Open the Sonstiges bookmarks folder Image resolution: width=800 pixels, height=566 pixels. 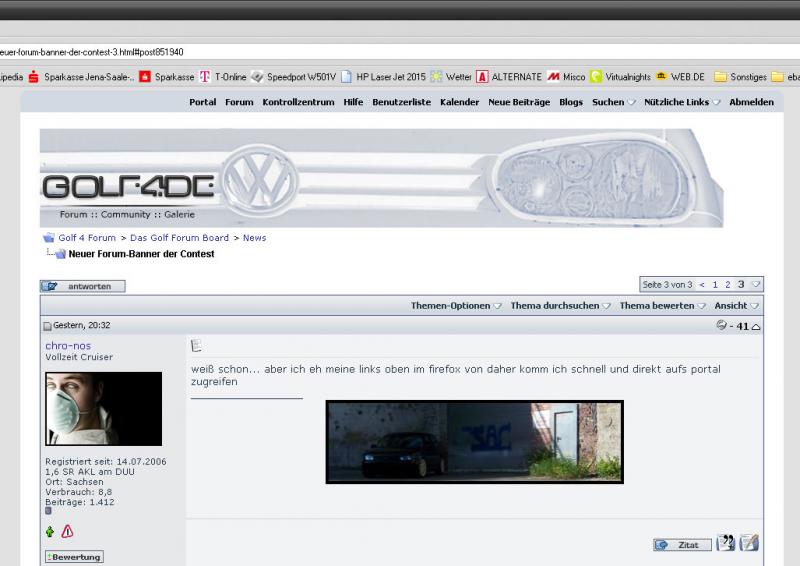pyautogui.click(x=740, y=76)
